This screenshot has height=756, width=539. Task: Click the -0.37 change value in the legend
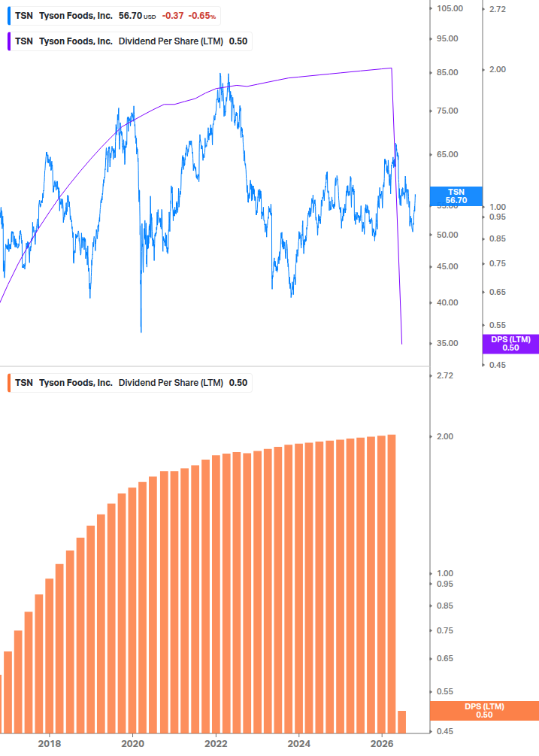coord(172,16)
